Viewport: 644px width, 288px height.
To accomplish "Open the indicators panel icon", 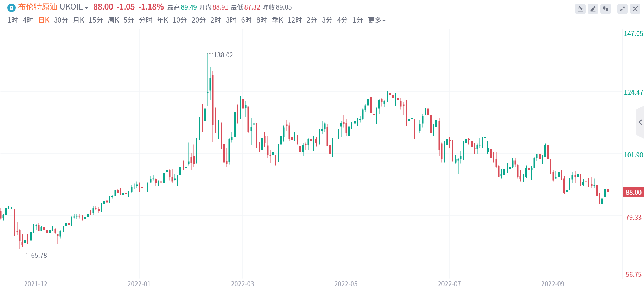I will point(580,9).
